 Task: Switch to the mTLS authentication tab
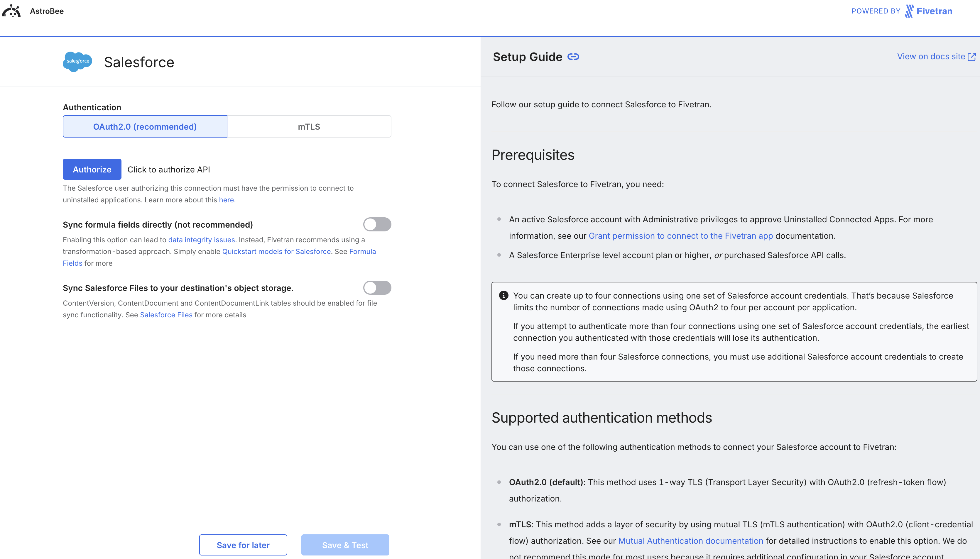309,126
